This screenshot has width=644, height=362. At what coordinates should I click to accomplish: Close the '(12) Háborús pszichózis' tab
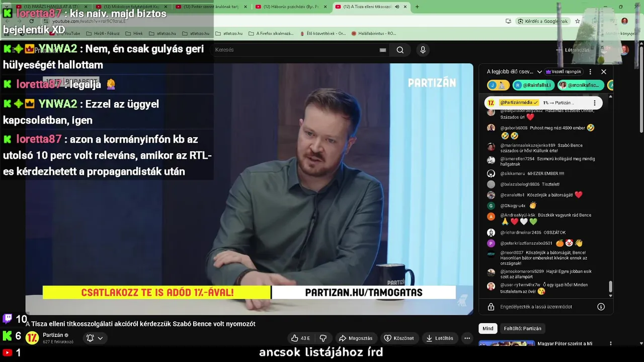pyautogui.click(x=325, y=7)
